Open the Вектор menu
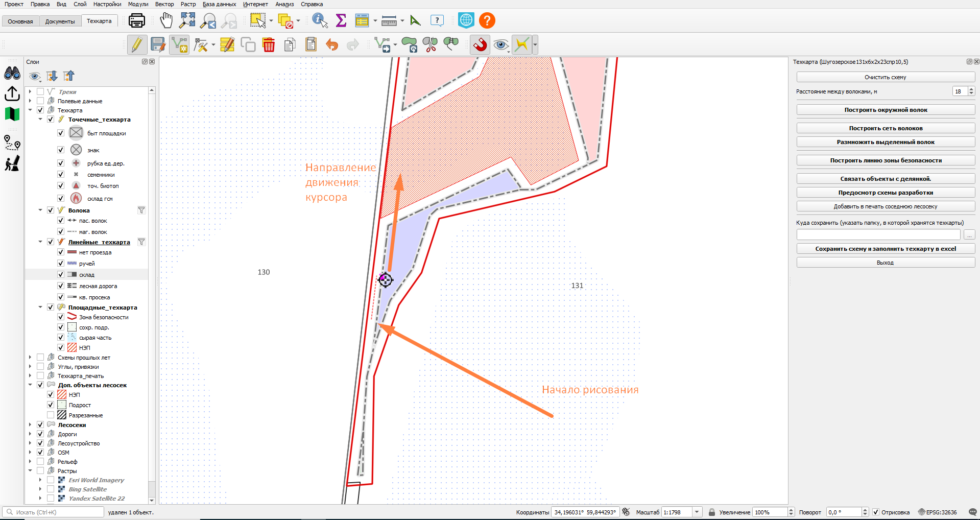This screenshot has width=980, height=520. click(x=164, y=4)
